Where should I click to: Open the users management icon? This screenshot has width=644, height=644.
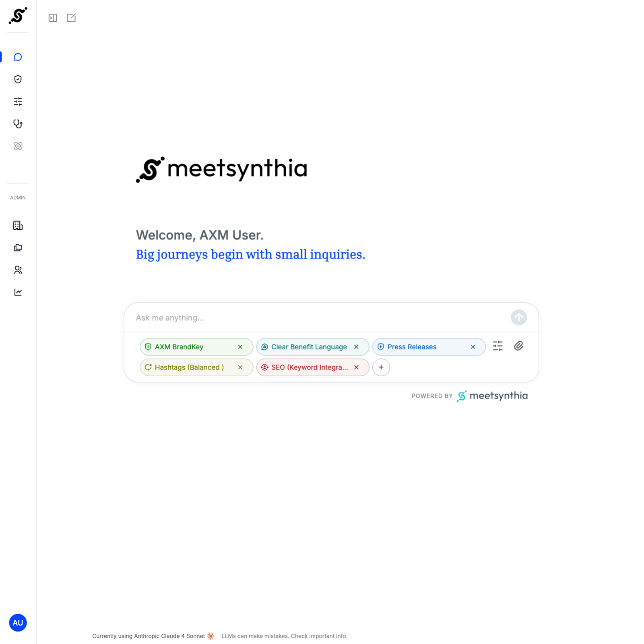tap(18, 270)
